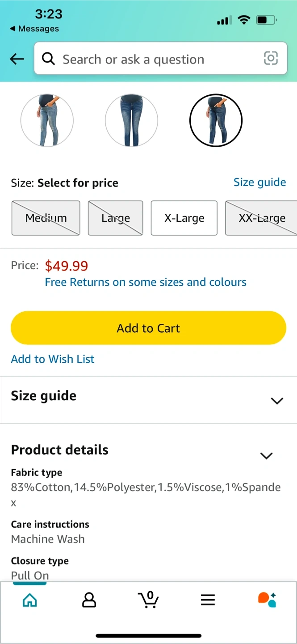Click the Add to Wish List link
The image size is (297, 644).
(53, 359)
